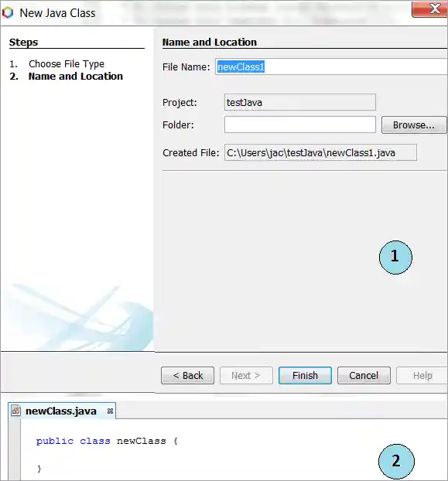
Task: Click the disabled Next > button
Action: (246, 375)
